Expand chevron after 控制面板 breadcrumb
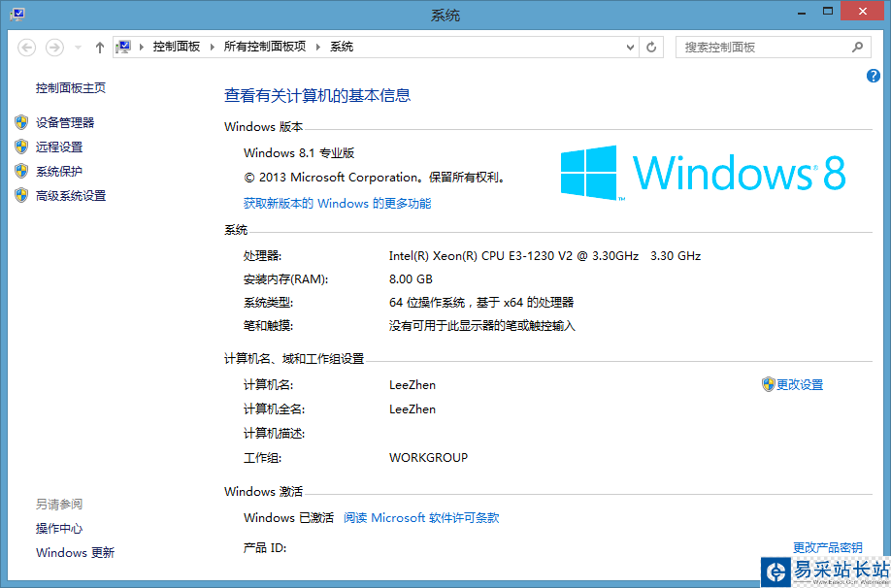Image resolution: width=891 pixels, height=588 pixels. (x=212, y=48)
